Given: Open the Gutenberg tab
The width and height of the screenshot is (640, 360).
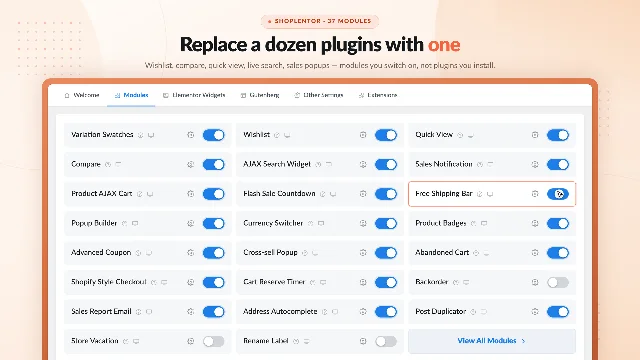Looking at the screenshot, I should (x=260, y=95).
